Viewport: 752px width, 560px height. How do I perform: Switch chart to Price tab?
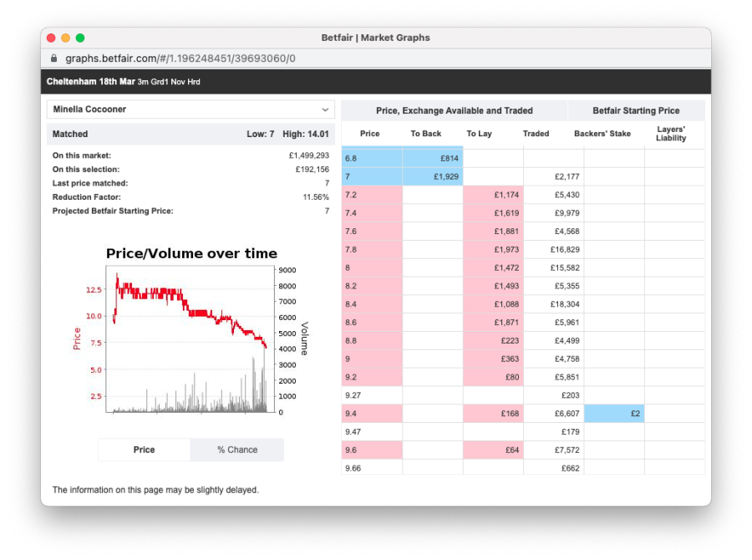144,450
